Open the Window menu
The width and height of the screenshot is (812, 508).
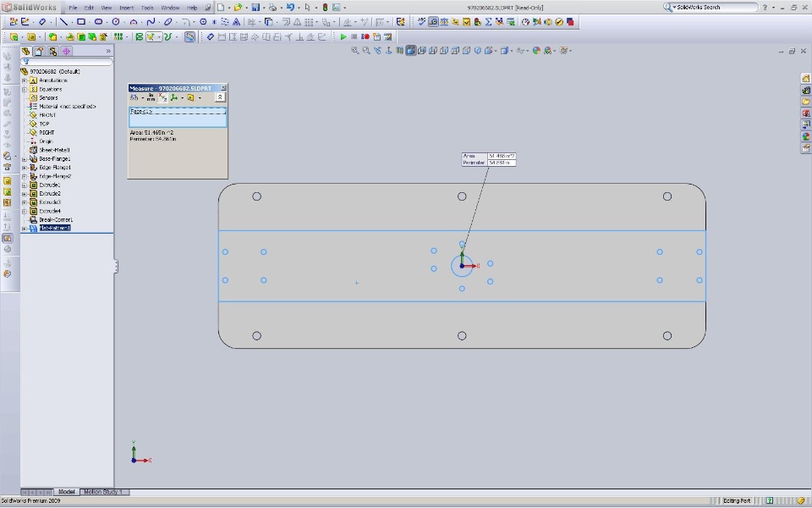click(170, 8)
